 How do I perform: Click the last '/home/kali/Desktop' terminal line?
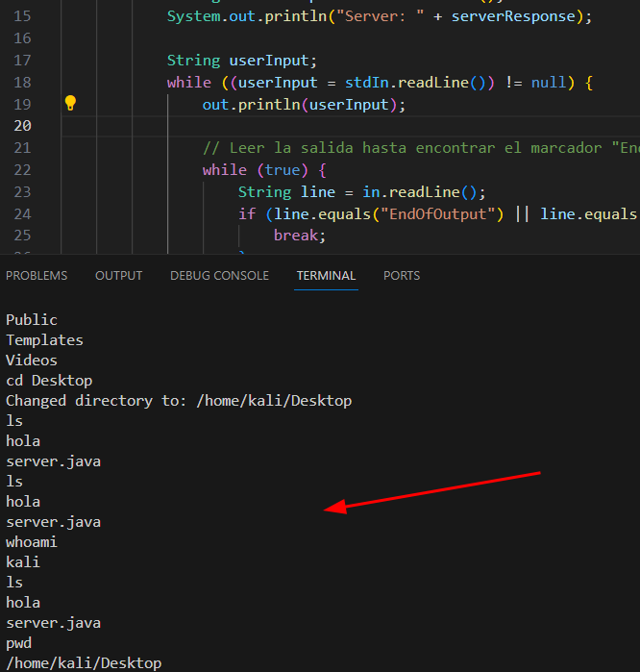pos(84,663)
